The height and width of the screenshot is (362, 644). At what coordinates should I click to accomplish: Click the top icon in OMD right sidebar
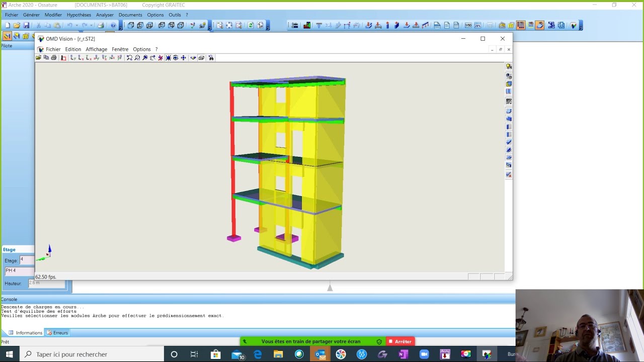point(509,66)
